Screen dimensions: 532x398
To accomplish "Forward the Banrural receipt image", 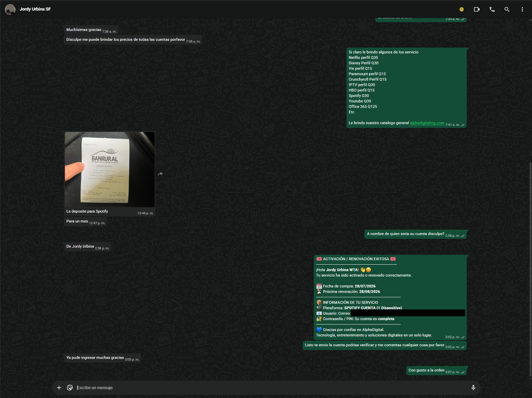I will click(x=160, y=174).
